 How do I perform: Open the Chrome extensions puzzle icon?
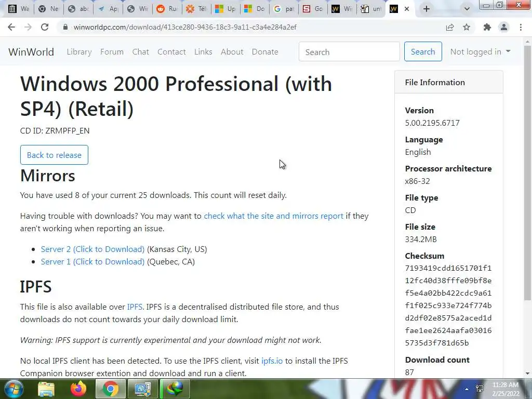tap(487, 27)
